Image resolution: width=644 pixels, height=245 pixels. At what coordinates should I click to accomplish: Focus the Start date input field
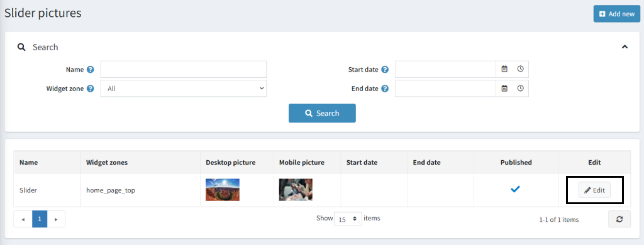click(x=446, y=69)
